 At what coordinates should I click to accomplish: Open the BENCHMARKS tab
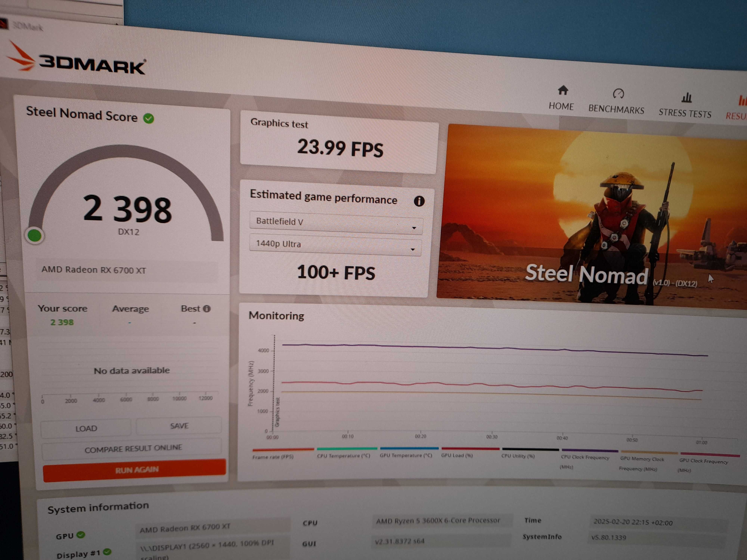pos(616,102)
